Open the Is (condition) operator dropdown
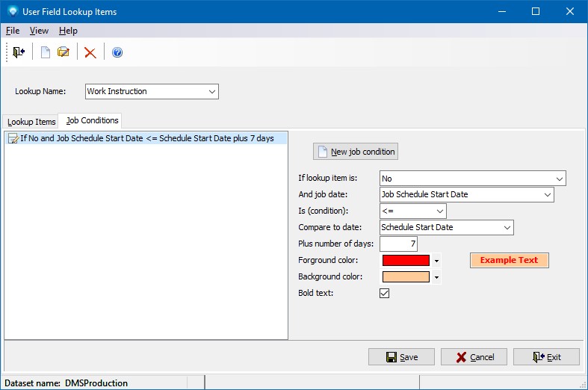Viewport: 588px width, 390px height. 439,211
